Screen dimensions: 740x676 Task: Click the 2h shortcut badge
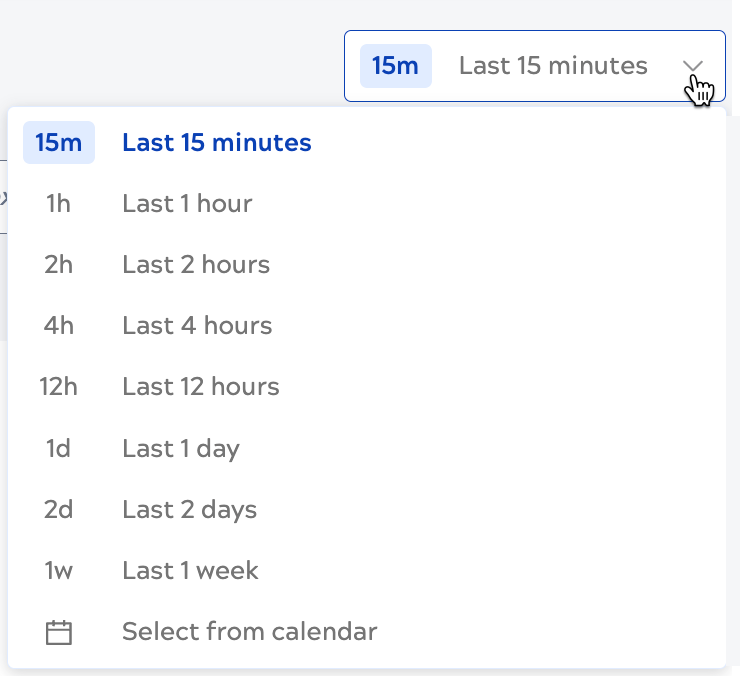pos(59,265)
